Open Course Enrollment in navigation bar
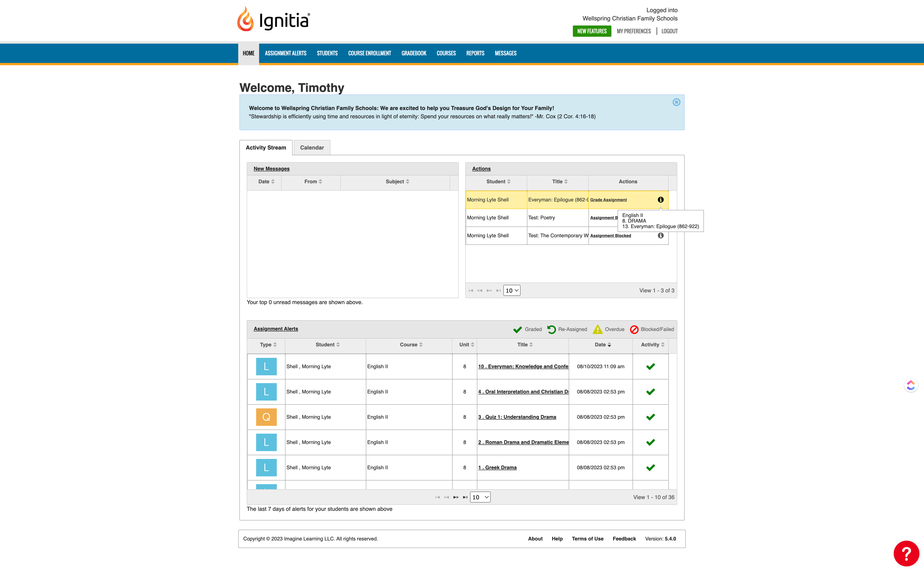This screenshot has width=924, height=571. point(369,53)
